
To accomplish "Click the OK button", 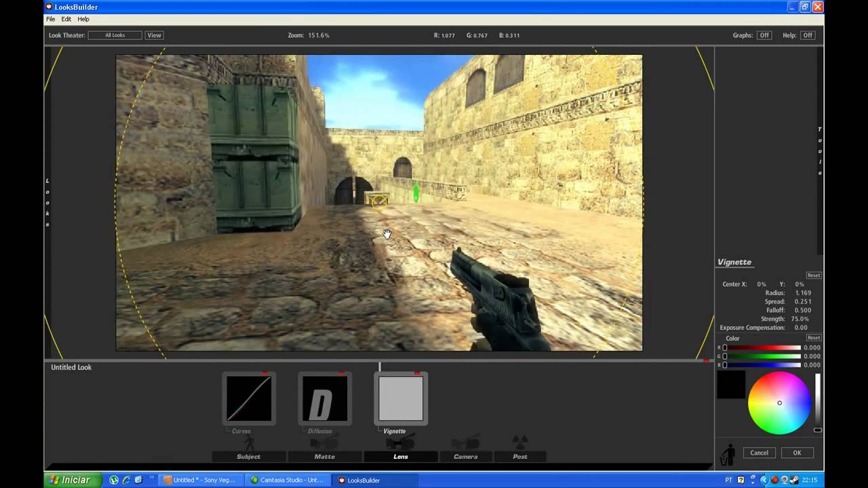I will tap(797, 453).
